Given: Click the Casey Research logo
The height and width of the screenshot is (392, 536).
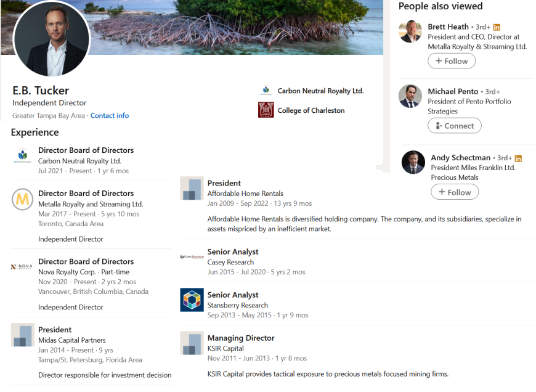Looking at the screenshot, I should click(192, 256).
